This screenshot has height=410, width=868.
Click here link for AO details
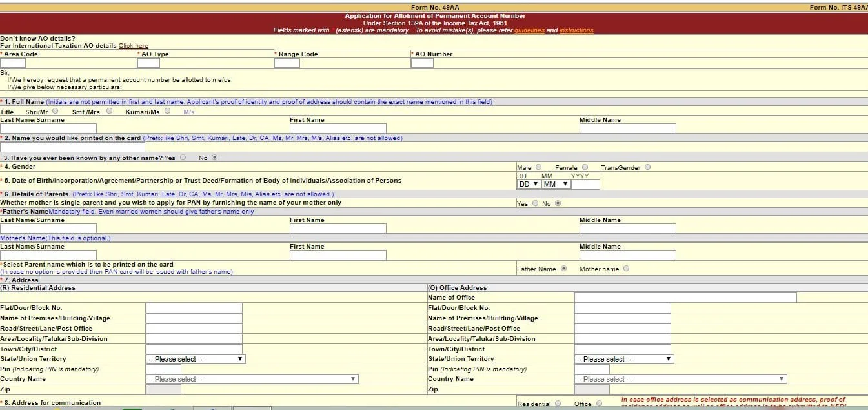click(133, 46)
